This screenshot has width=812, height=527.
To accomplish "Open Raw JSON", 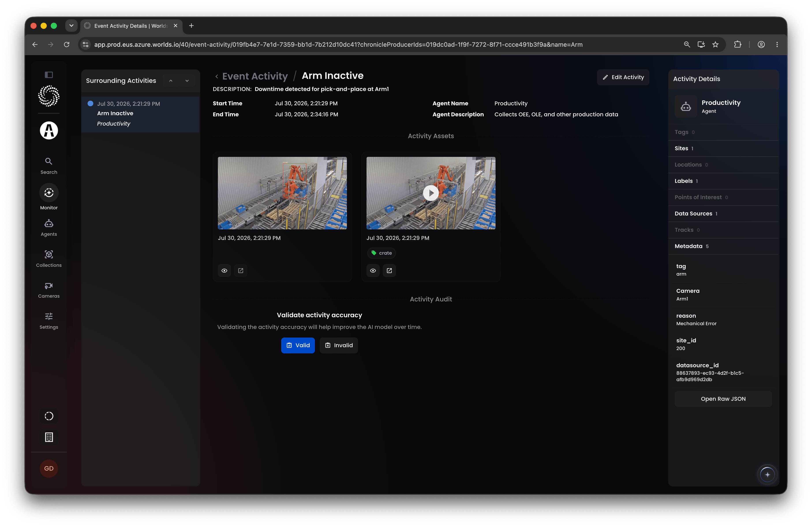I will pos(723,399).
